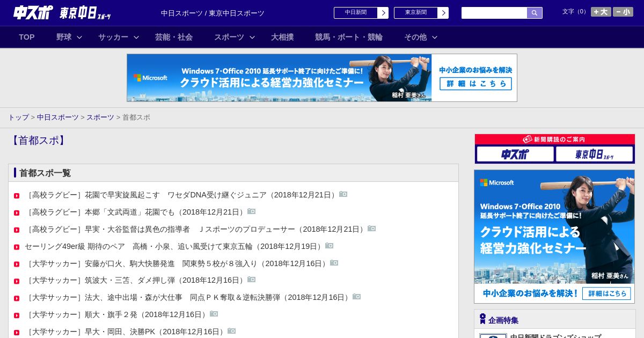Increase font size with the 大 button
This screenshot has height=338, width=644.
pos(601,12)
